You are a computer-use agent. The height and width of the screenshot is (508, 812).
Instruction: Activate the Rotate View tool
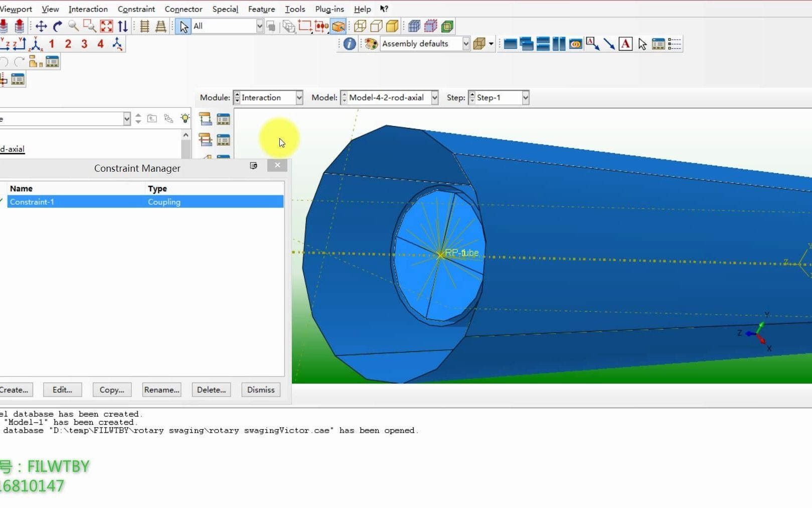(x=57, y=26)
